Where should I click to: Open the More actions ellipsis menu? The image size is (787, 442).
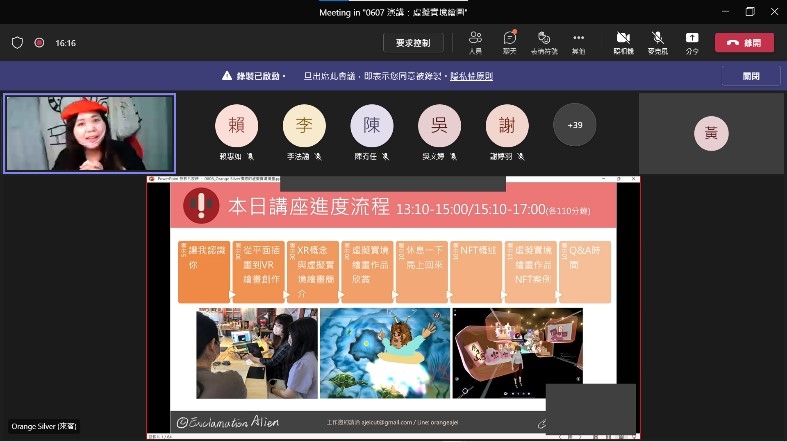pos(578,42)
